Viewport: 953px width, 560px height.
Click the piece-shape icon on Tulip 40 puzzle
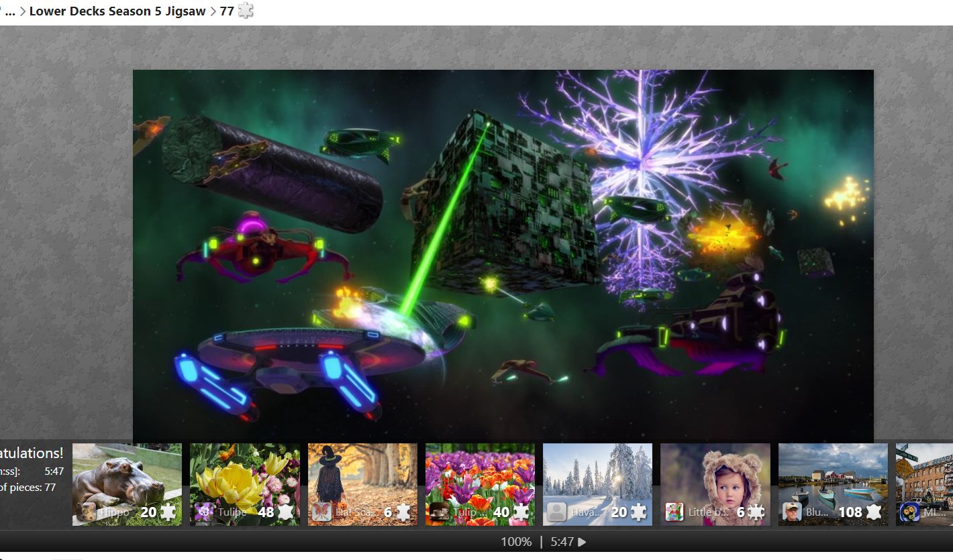point(521,512)
